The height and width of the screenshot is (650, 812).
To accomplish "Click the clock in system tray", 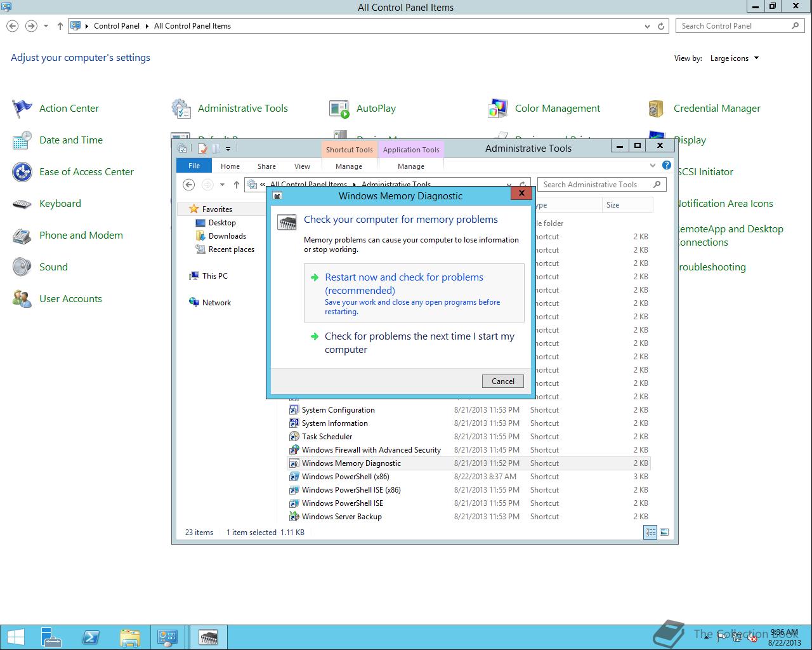I will pos(784,637).
